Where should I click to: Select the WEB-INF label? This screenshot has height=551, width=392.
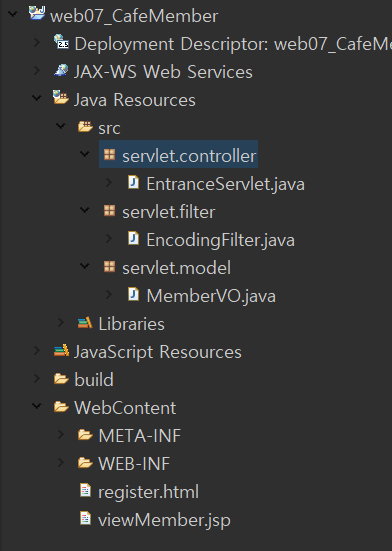coord(134,464)
